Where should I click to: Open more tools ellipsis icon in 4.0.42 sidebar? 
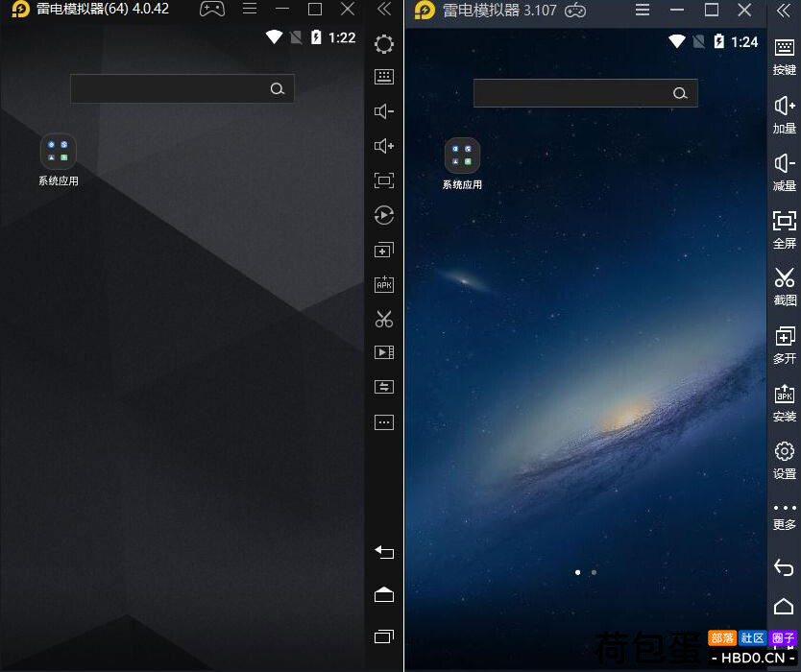coord(383,422)
